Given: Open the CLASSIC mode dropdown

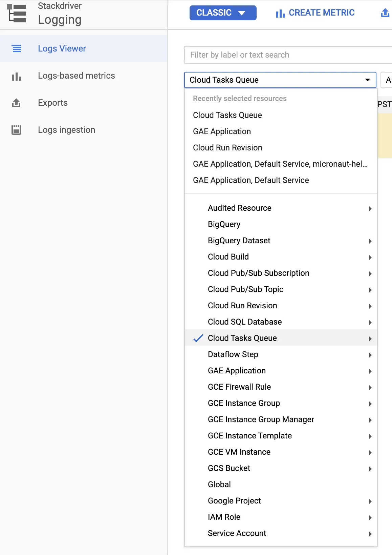Looking at the screenshot, I should (223, 13).
